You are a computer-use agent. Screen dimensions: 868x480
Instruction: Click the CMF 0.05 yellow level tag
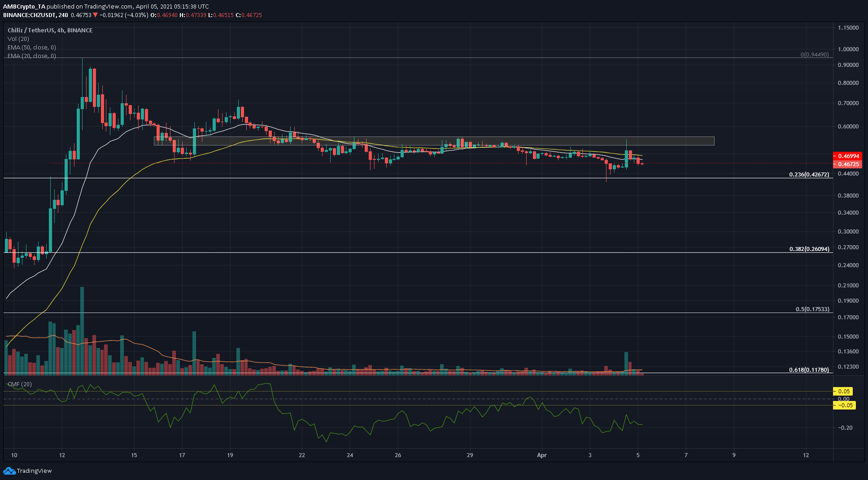point(844,391)
